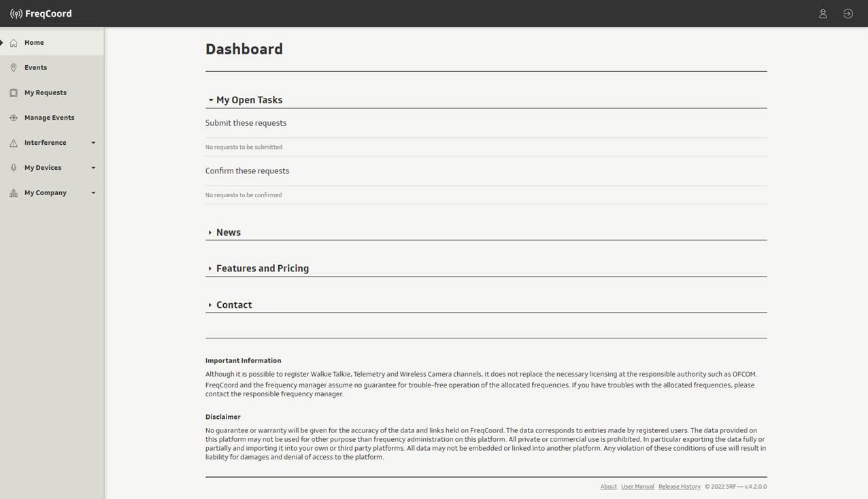The height and width of the screenshot is (499, 868).
Task: Click the FreqCoord antenna logo icon
Action: 16,14
